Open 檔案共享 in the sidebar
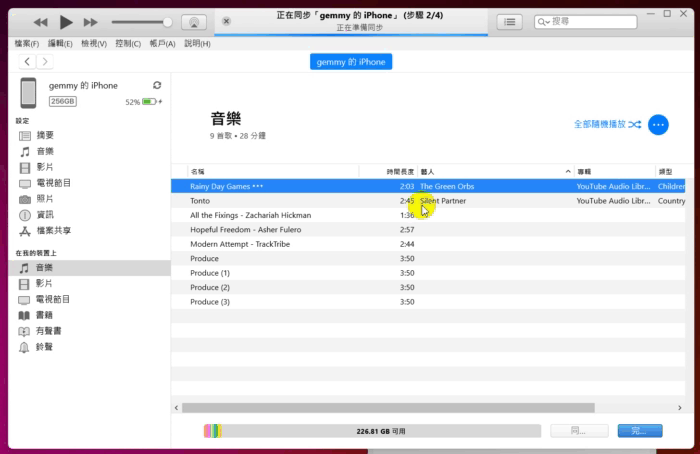 [54, 231]
